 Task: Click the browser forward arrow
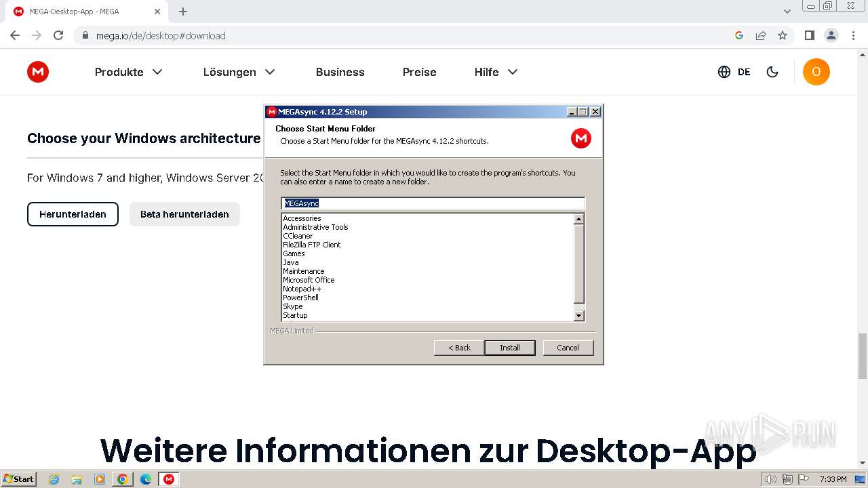pos(37,35)
